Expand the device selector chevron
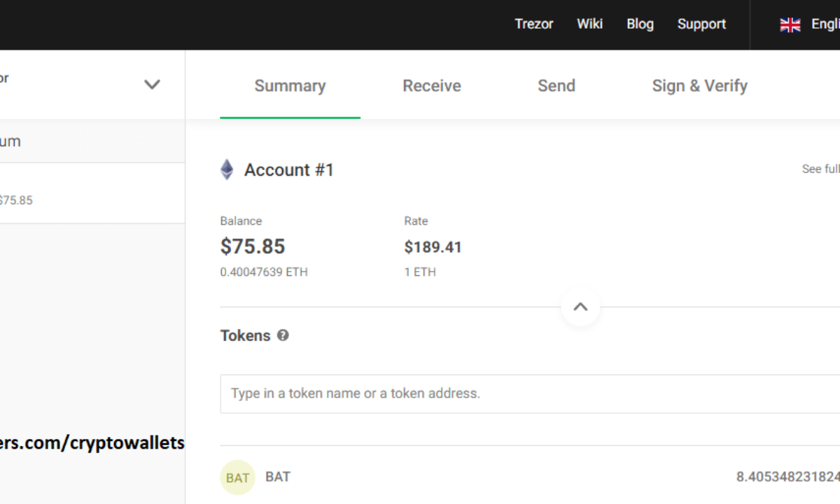The image size is (840, 504). click(x=152, y=84)
